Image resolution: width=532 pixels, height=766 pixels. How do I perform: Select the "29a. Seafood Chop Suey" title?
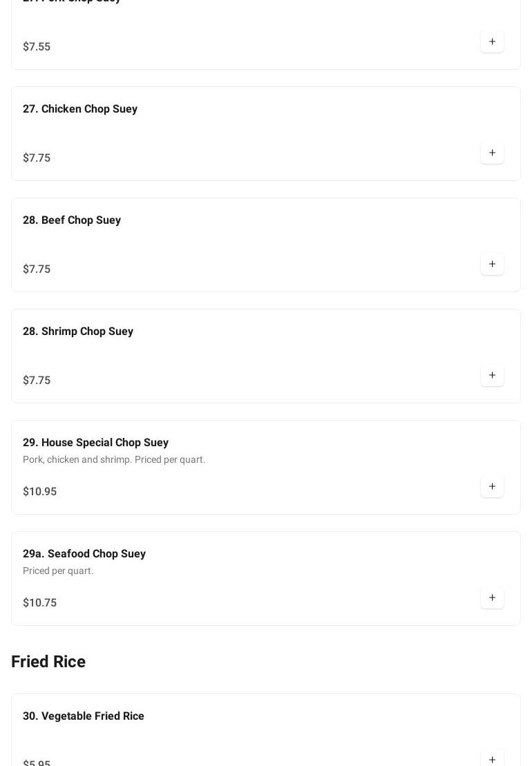point(84,554)
